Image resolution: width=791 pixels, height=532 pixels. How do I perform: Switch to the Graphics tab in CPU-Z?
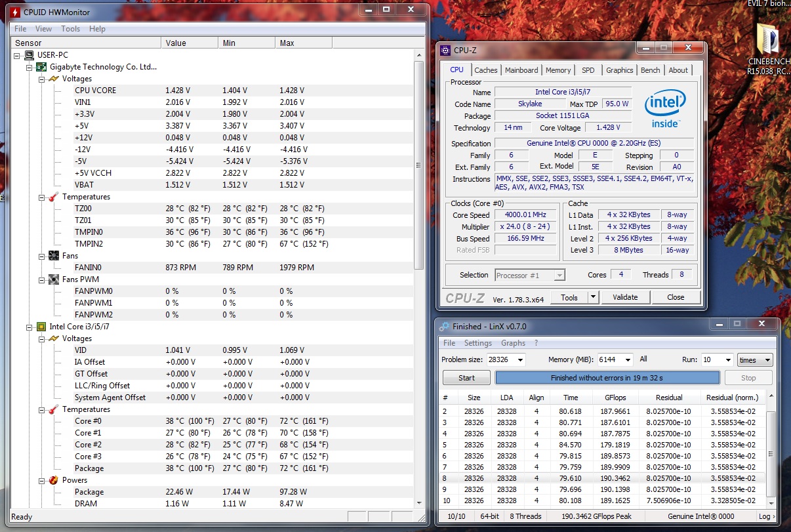click(x=619, y=70)
